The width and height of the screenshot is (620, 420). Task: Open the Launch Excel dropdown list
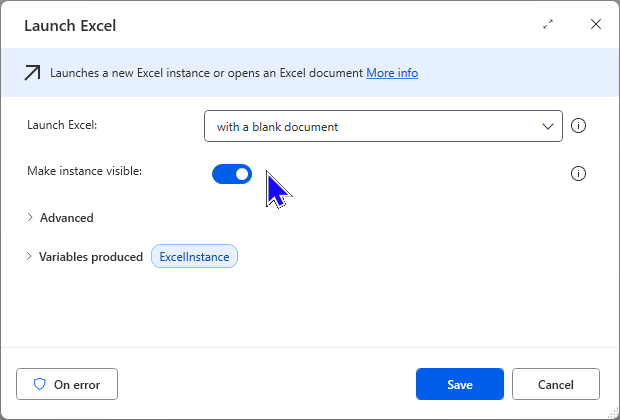pos(383,126)
